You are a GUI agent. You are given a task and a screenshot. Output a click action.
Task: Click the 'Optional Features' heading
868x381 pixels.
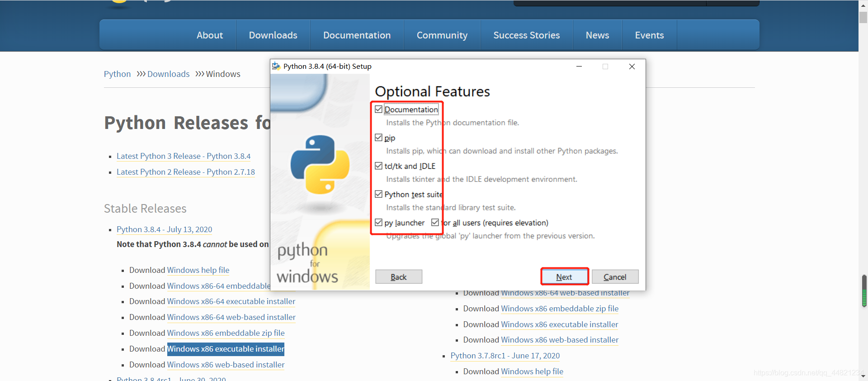point(432,91)
